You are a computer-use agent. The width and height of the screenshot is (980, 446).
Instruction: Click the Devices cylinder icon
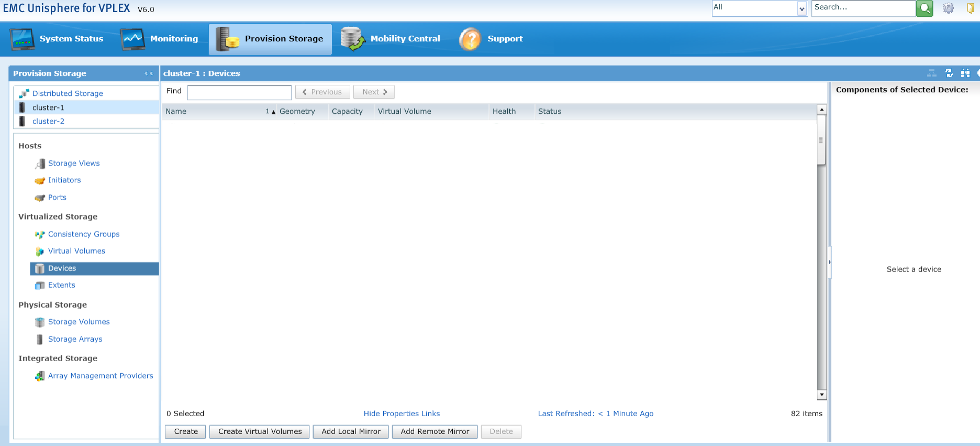pos(40,268)
